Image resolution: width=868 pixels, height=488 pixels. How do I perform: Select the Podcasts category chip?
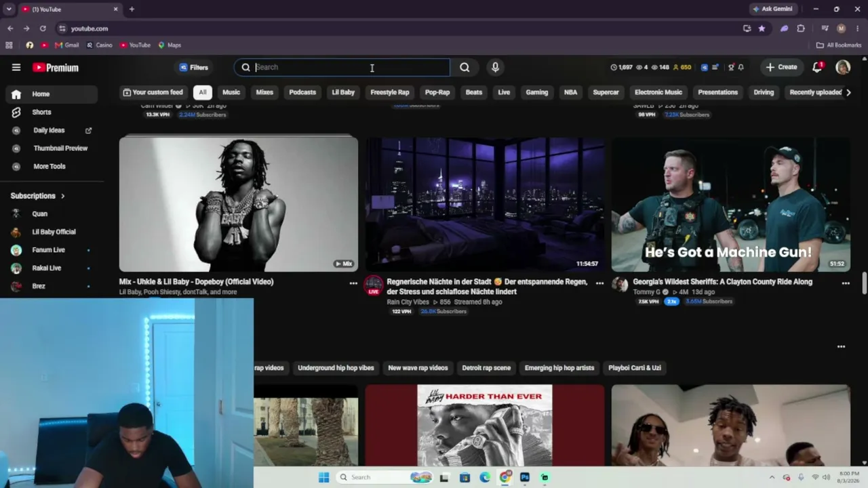[302, 92]
